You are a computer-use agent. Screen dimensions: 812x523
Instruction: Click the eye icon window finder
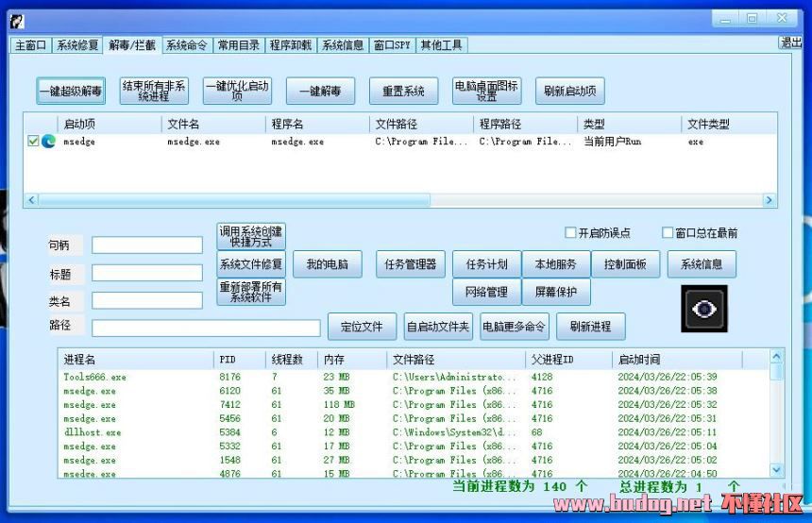click(x=704, y=309)
